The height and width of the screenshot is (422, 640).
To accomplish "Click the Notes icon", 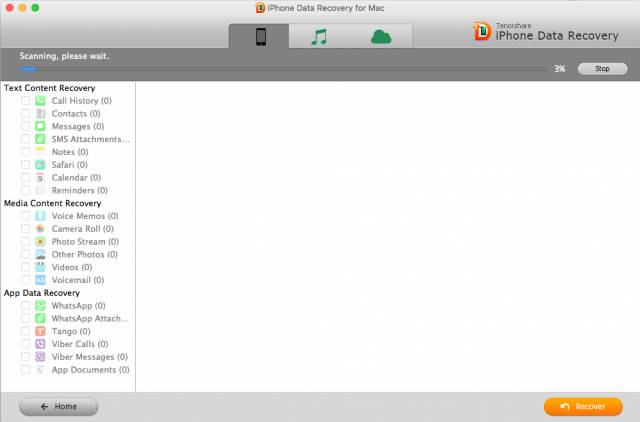I will [x=40, y=152].
